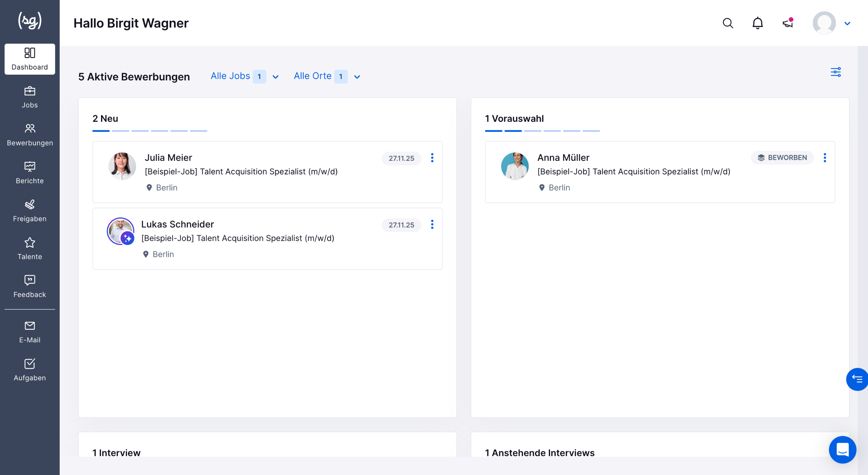This screenshot has height=475, width=868.
Task: Open Bewerbungen in the sidebar
Action: [x=30, y=135]
